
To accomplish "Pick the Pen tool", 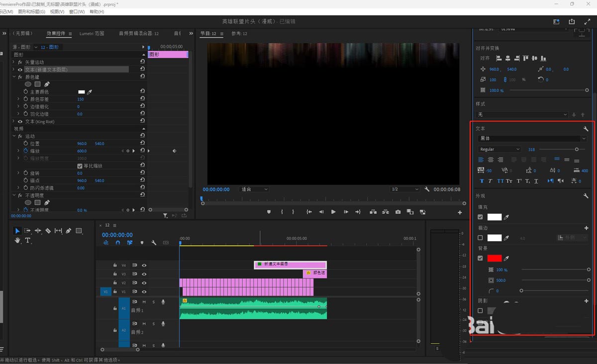I will click(x=69, y=231).
